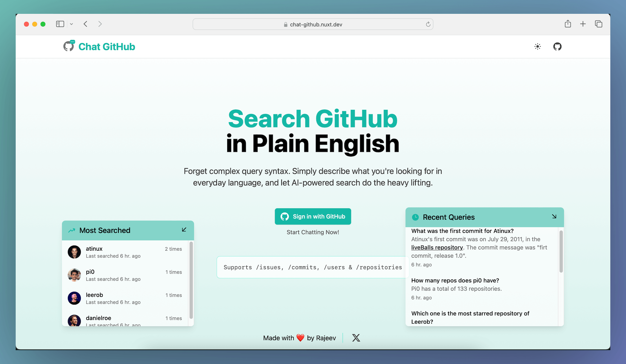Select the danielroe avatar thumbnail
Image resolution: width=626 pixels, height=364 pixels.
click(x=74, y=321)
